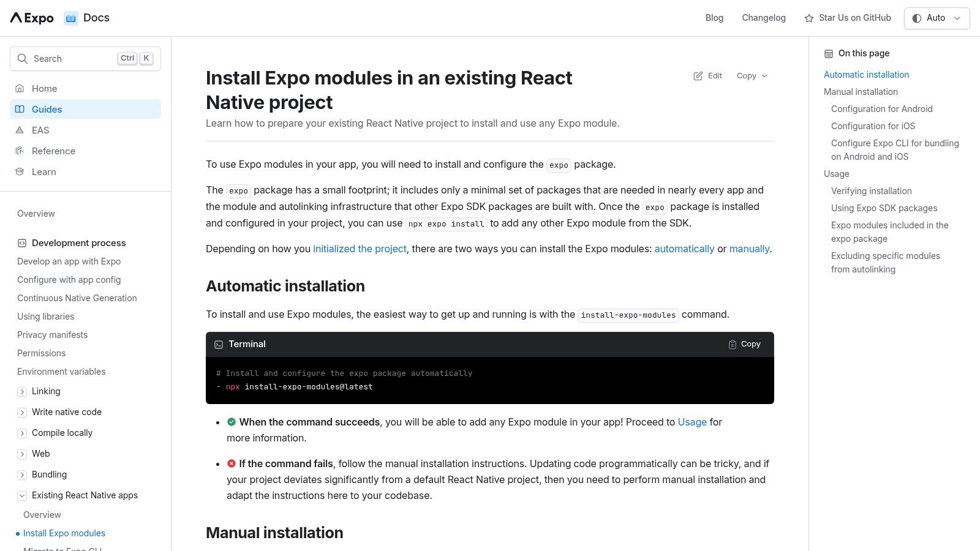Follow the 'initialized the project' link
980x551 pixels.
tap(360, 249)
